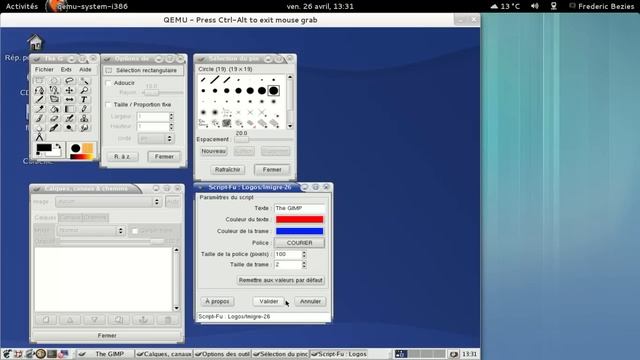This screenshot has width=640, height=360.
Task: Click the Hauteur spinner arrows
Action: click(x=171, y=127)
